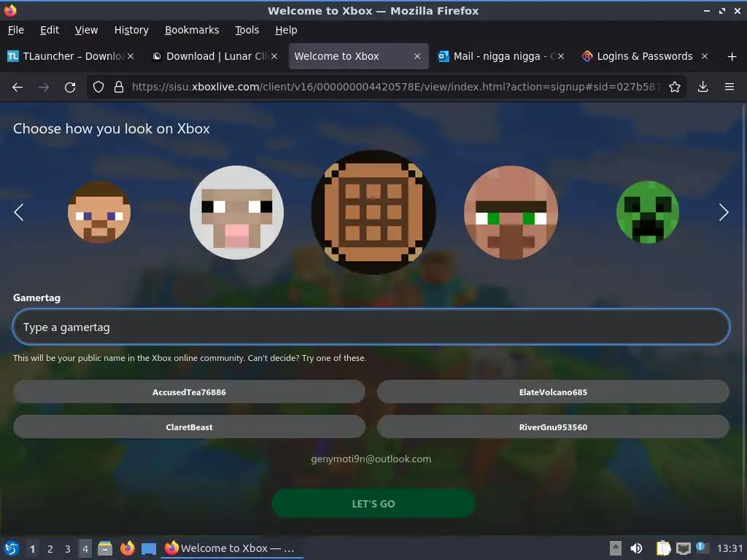Open the View menu
The height and width of the screenshot is (560, 747).
pos(86,30)
